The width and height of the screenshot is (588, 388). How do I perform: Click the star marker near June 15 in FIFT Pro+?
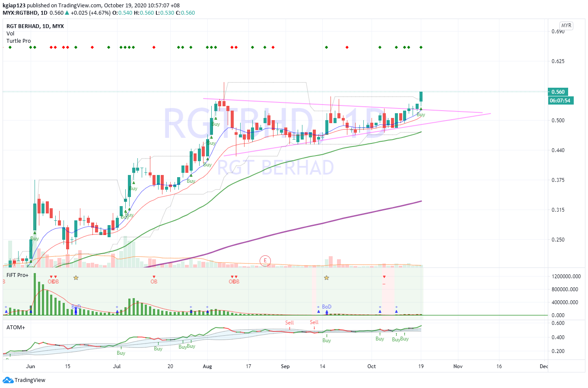tap(76, 278)
